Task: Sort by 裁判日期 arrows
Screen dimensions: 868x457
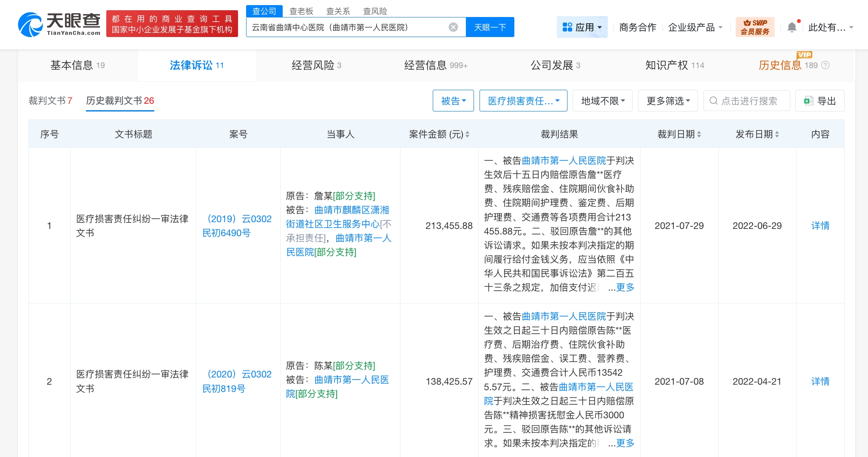Action: point(699,134)
